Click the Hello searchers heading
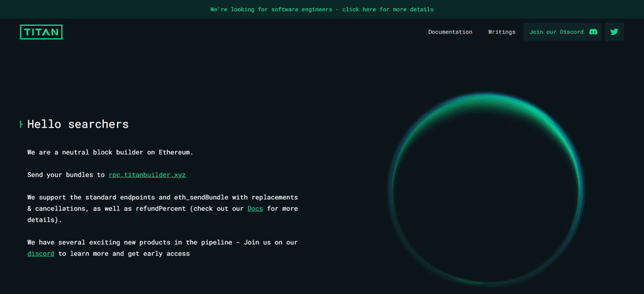 77,124
